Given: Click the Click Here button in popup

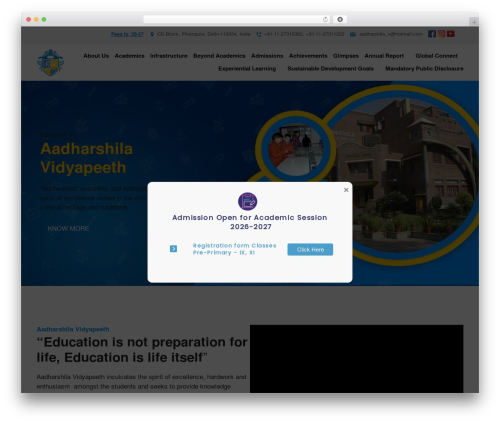Looking at the screenshot, I should coord(310,249).
